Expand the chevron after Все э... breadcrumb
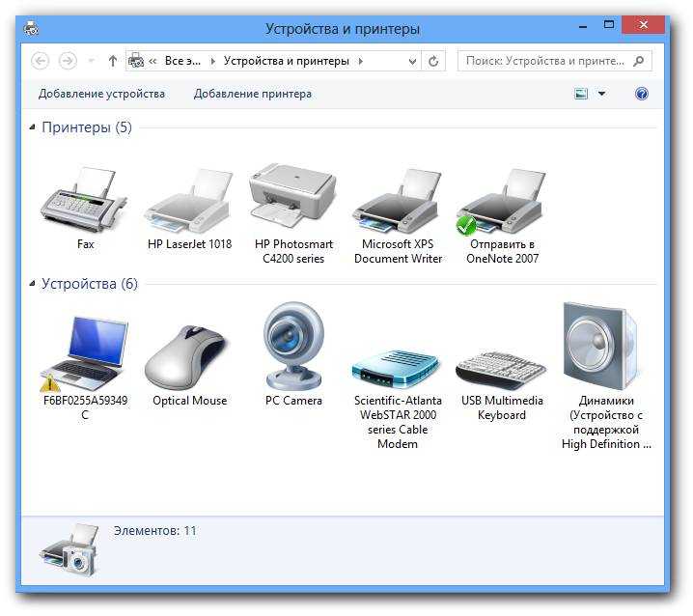 tap(212, 61)
